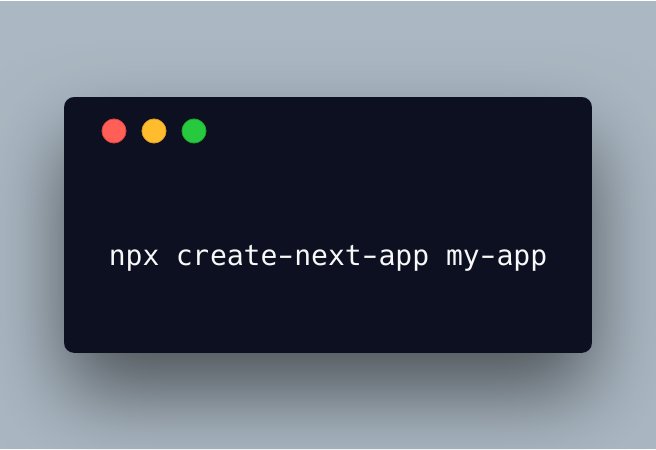Click the word next in the command
This screenshot has width=656, height=450.
pyautogui.click(x=328, y=255)
